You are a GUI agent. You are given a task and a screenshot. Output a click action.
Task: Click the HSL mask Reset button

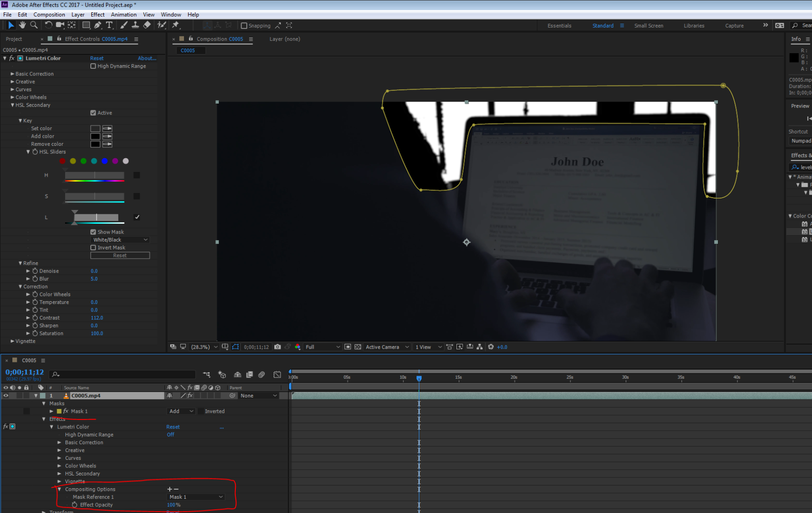tap(120, 256)
